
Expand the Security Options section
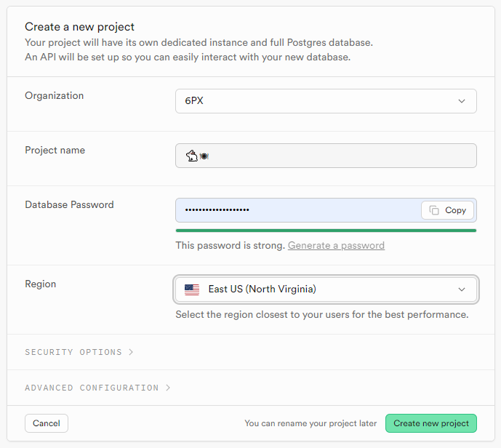[x=73, y=352]
